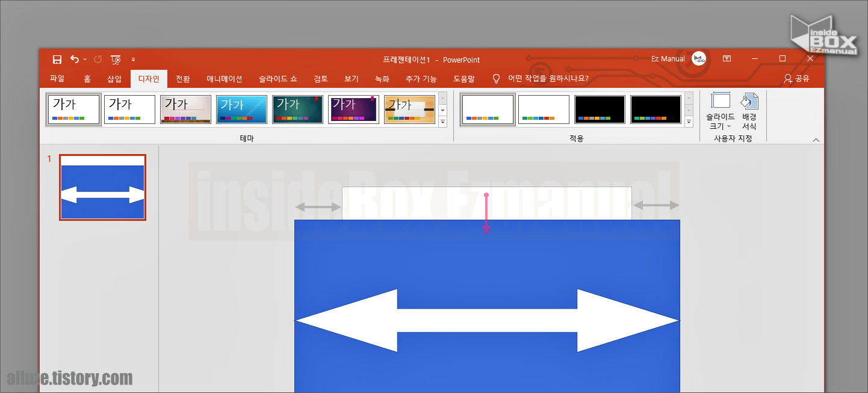
Task: Open ribbon display options icon
Action: (x=727, y=58)
